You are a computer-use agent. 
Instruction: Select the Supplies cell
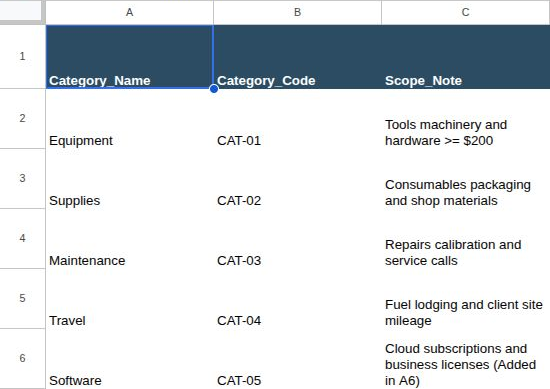[129, 179]
